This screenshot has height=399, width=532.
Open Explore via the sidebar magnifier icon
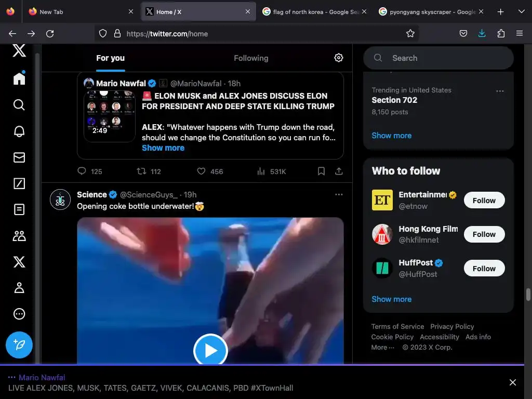click(x=19, y=105)
